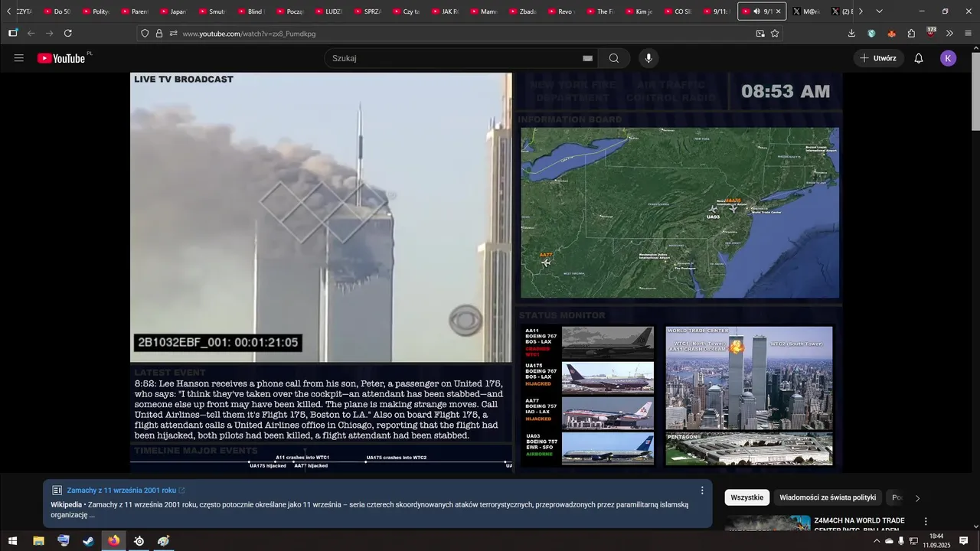The image size is (980, 551).
Task: Open Firefox application menu
Action: (969, 34)
